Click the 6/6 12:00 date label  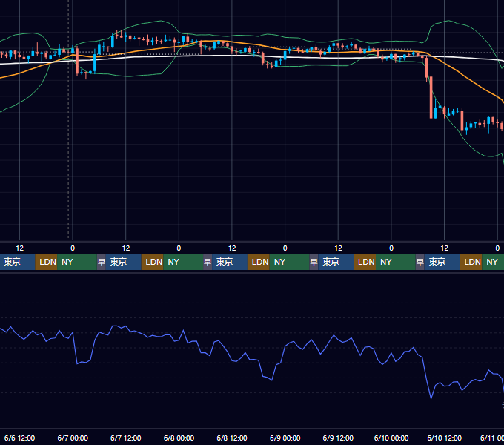click(19, 438)
